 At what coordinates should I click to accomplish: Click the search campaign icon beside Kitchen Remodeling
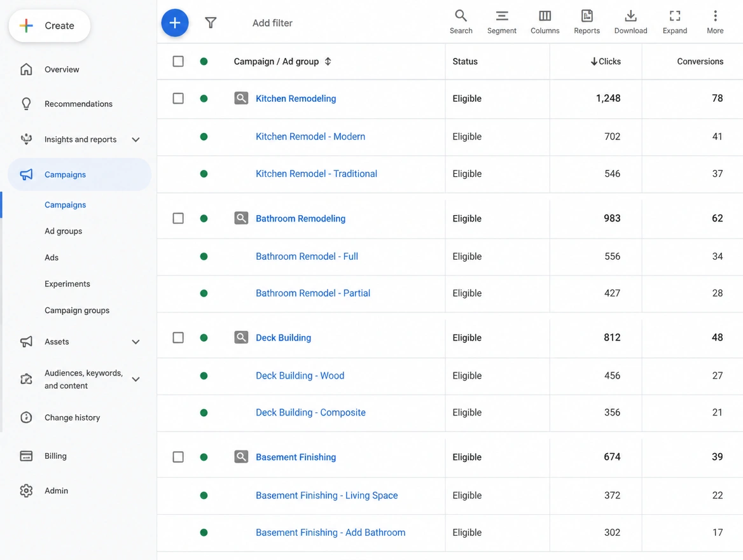pos(241,98)
